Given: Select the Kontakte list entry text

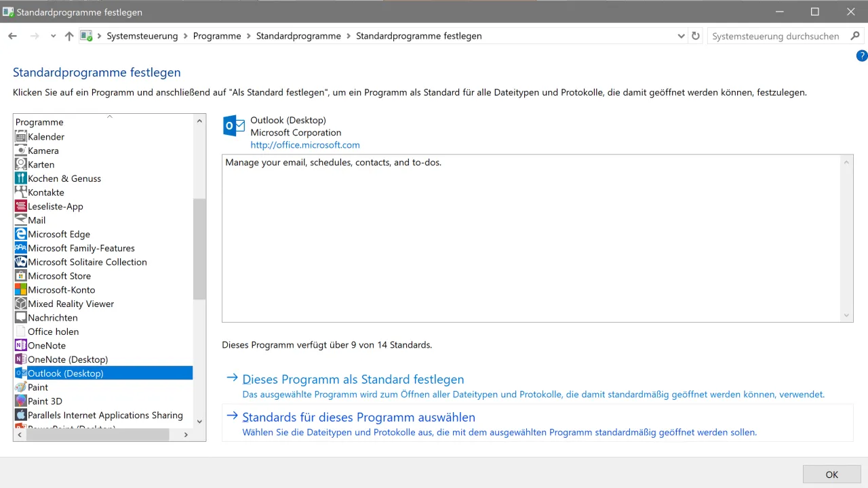Looking at the screenshot, I should [46, 192].
